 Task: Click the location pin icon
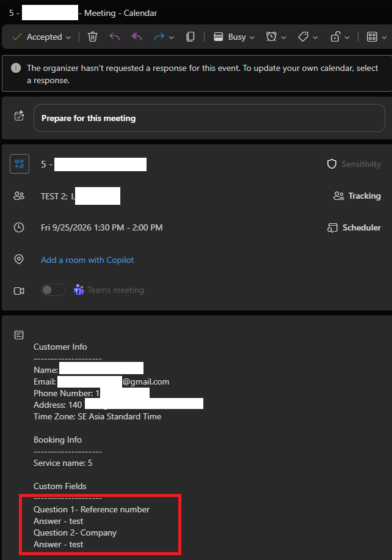[x=19, y=259]
